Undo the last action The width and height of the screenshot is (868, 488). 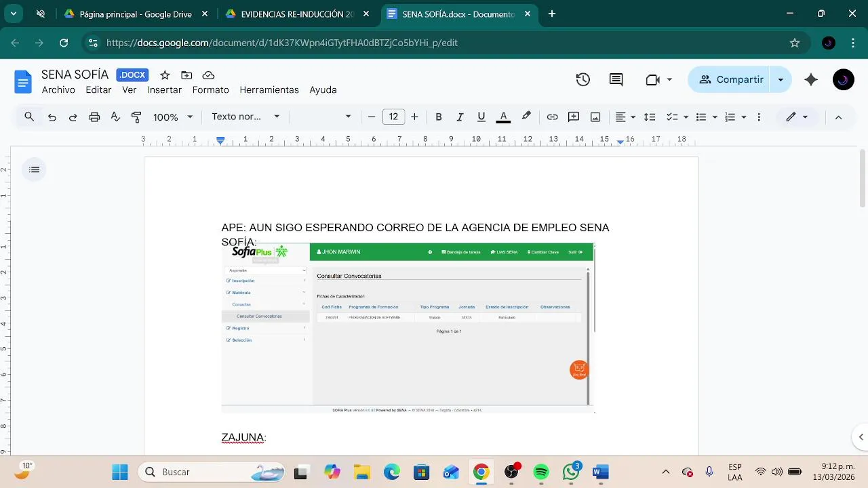point(52,117)
